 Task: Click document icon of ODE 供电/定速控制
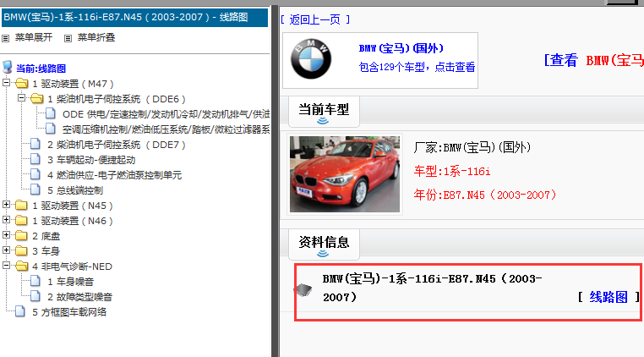pos(51,113)
